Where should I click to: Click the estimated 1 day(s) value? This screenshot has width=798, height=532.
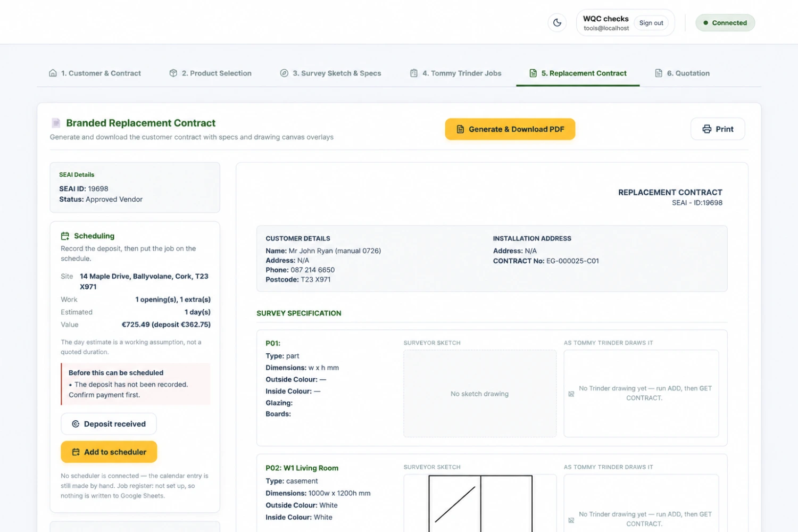pyautogui.click(x=197, y=312)
